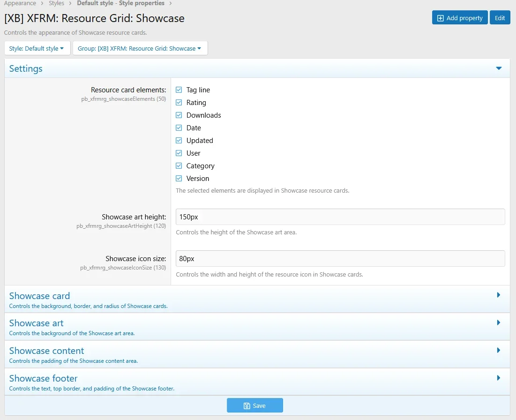
Task: Focus the Showcase art height field
Action: pyautogui.click(x=340, y=217)
